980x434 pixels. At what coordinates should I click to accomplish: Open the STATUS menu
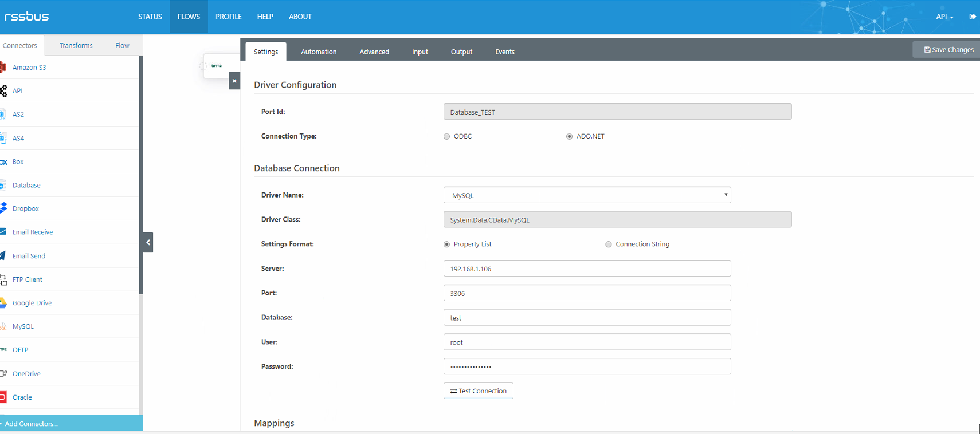click(150, 17)
